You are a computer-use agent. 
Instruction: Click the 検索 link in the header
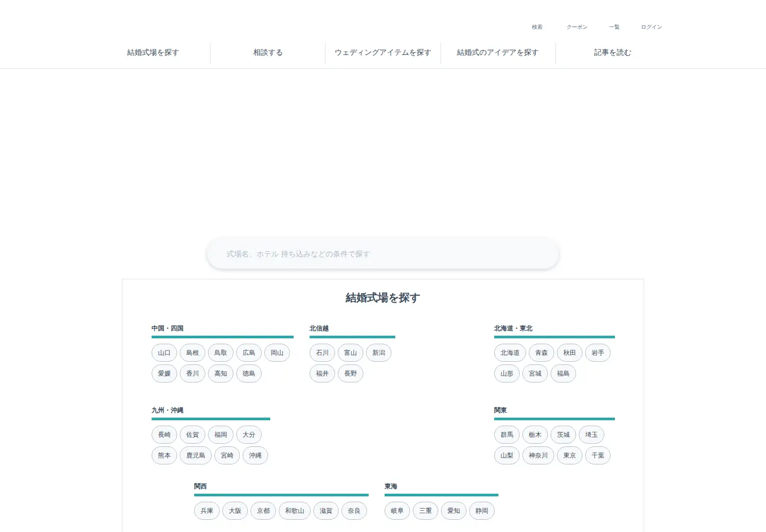pos(537,27)
